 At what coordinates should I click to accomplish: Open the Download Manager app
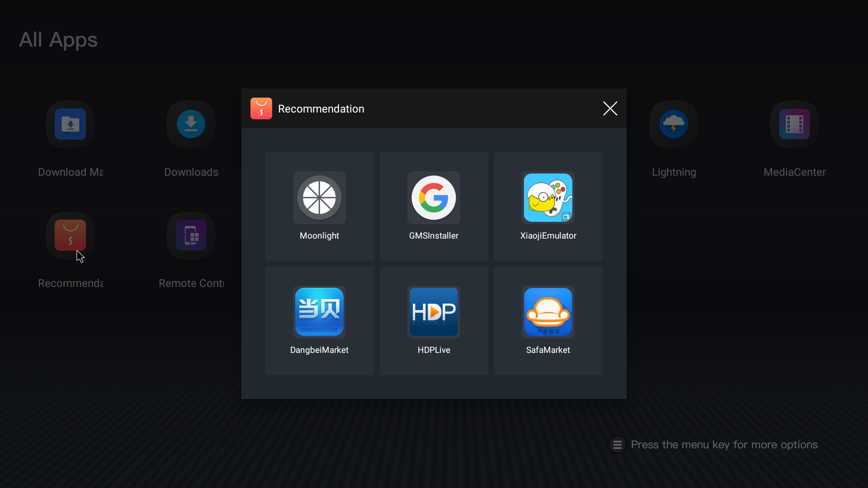[70, 124]
